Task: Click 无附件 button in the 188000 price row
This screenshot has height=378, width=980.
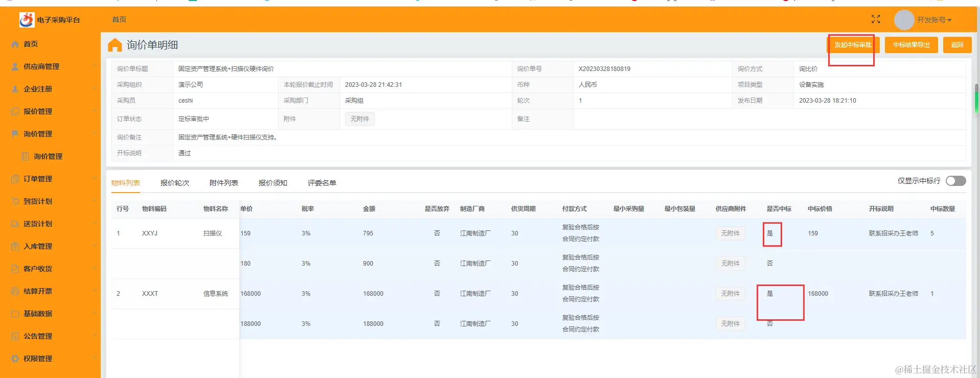Action: (x=731, y=324)
